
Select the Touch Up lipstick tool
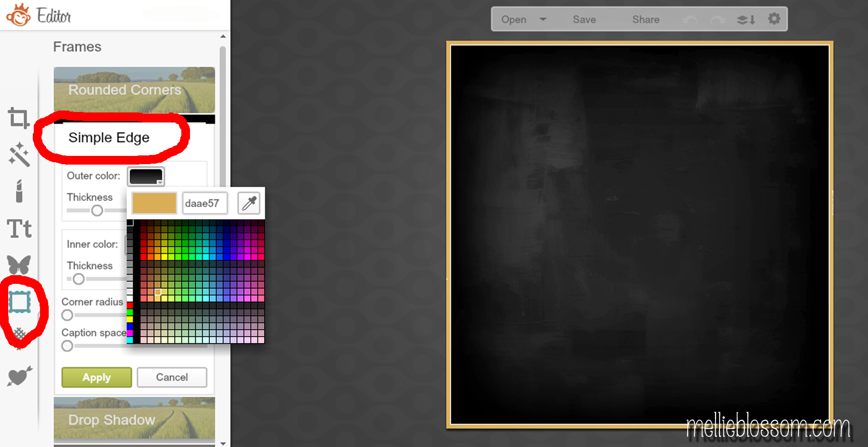(x=19, y=191)
